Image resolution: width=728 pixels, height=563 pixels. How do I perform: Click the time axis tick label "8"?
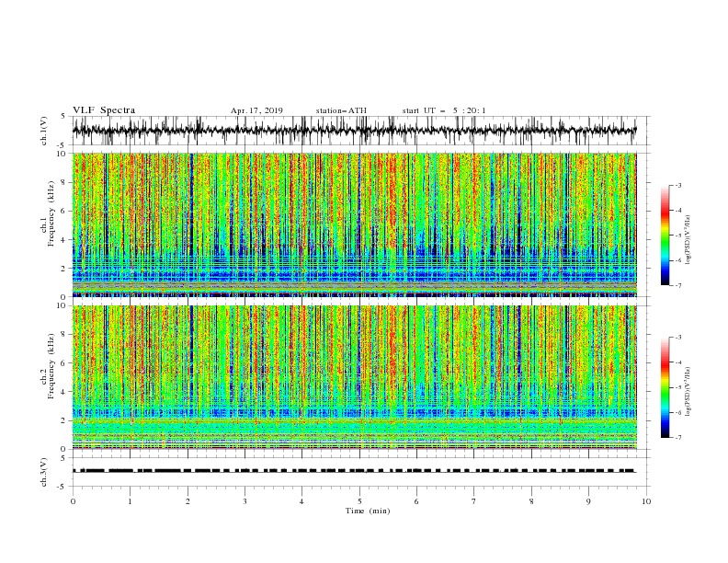531,501
